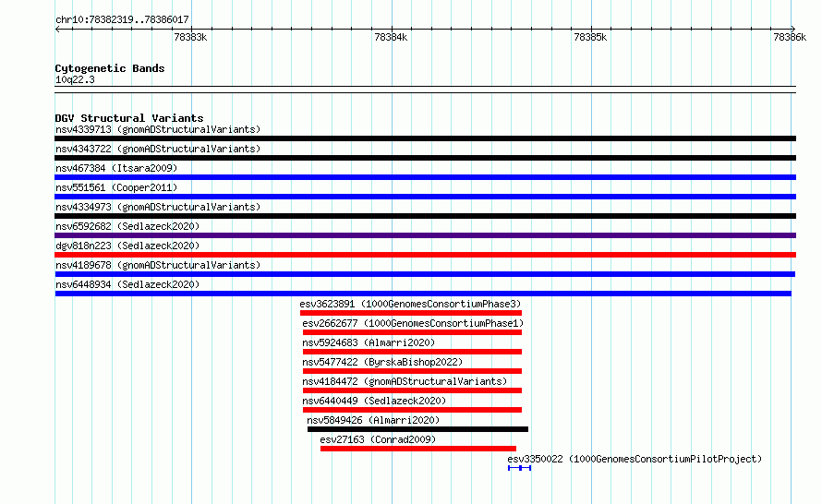This screenshot has width=822, height=504.
Task: Click the 78385k ruler tick label
Action: coord(590,37)
